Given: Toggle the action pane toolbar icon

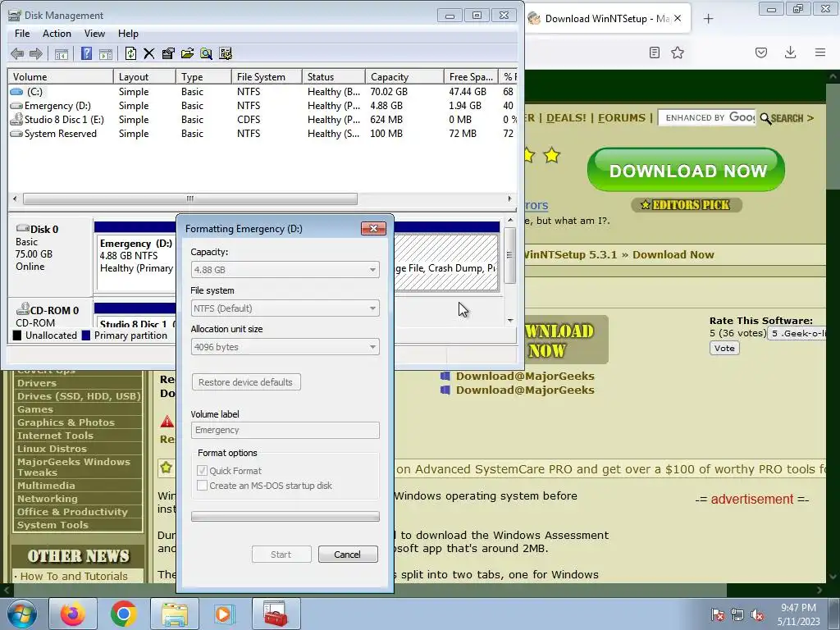Looking at the screenshot, I should pos(106,53).
